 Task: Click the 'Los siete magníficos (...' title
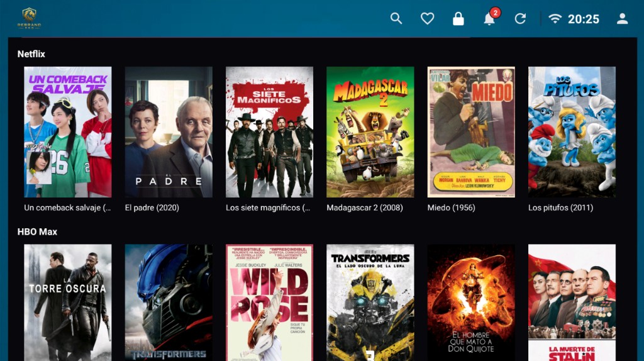pyautogui.click(x=268, y=208)
